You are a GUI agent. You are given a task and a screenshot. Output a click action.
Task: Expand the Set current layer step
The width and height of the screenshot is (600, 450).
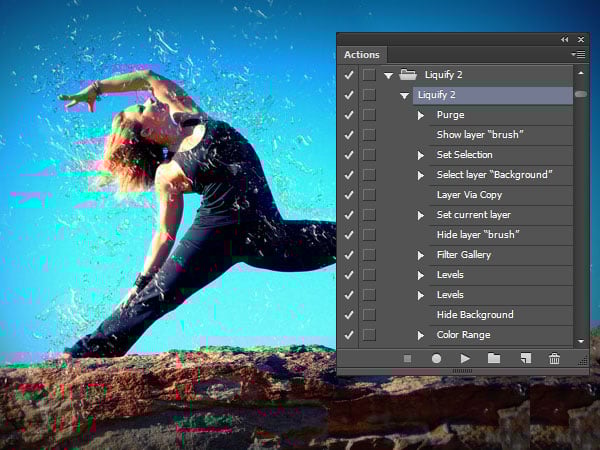point(421,215)
